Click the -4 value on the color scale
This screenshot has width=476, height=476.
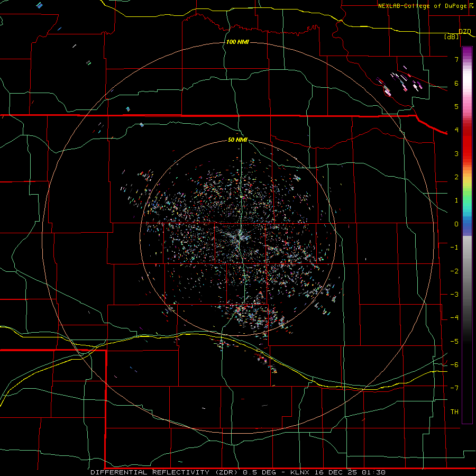click(x=454, y=317)
